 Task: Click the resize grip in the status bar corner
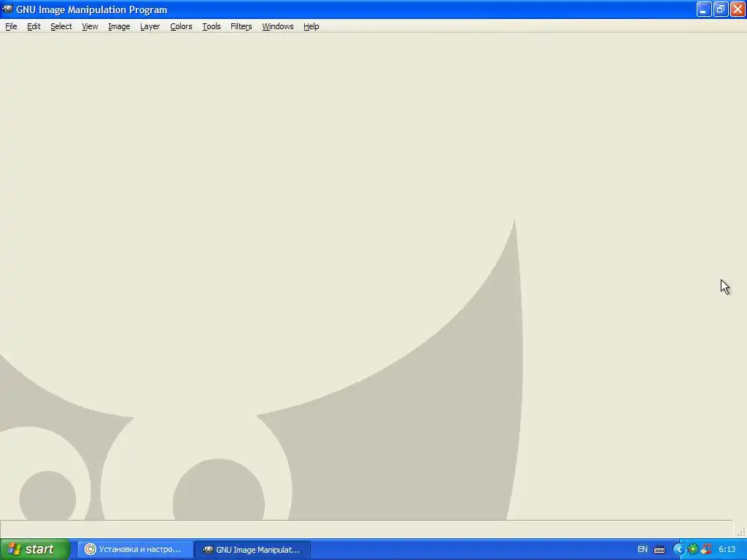pyautogui.click(x=741, y=532)
